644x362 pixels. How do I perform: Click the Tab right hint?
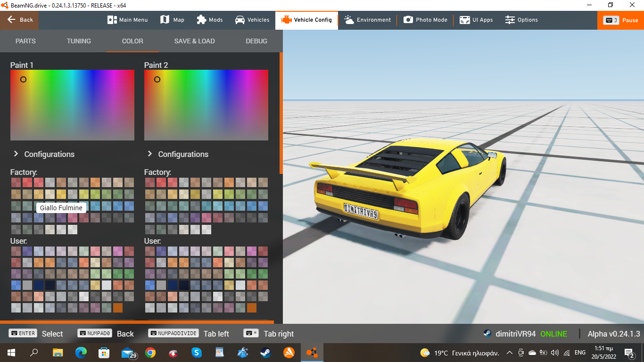[269, 334]
